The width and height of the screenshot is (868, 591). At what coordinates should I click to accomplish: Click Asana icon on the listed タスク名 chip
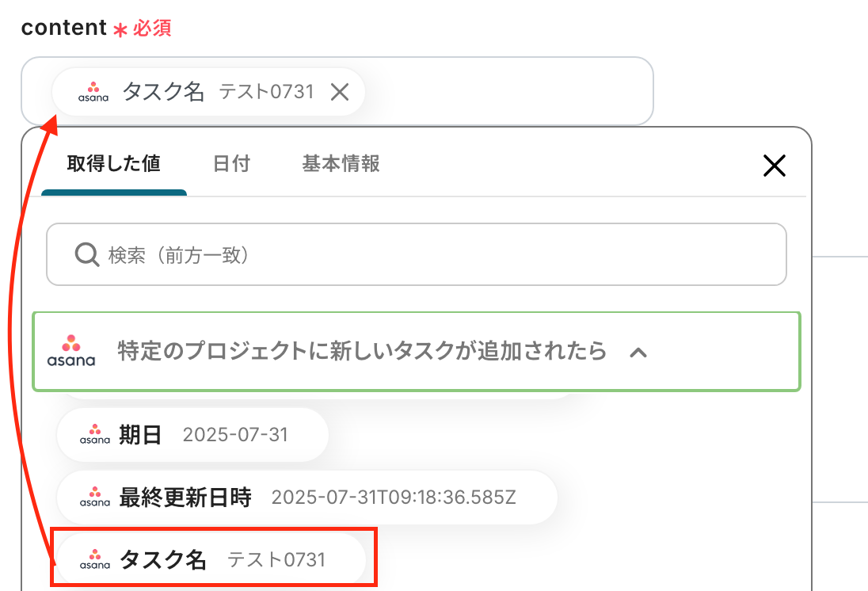tap(95, 560)
